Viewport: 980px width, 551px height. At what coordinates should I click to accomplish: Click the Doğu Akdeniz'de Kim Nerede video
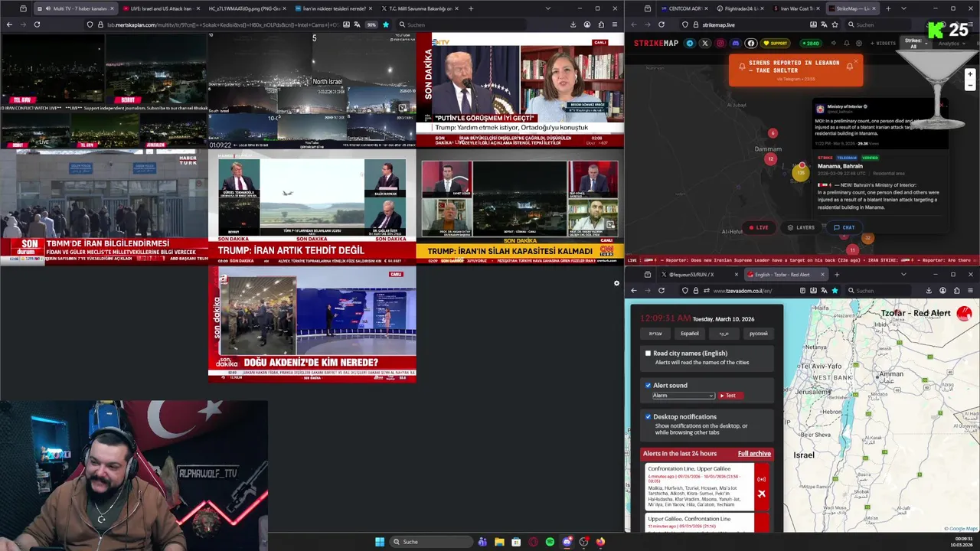point(312,324)
